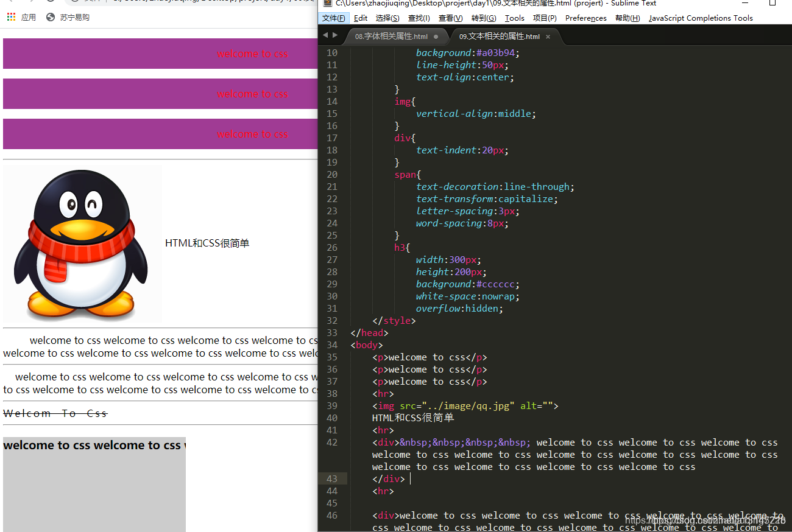792x532 pixels.
Task: Click the 'span{' selector line
Action: tap(408, 175)
